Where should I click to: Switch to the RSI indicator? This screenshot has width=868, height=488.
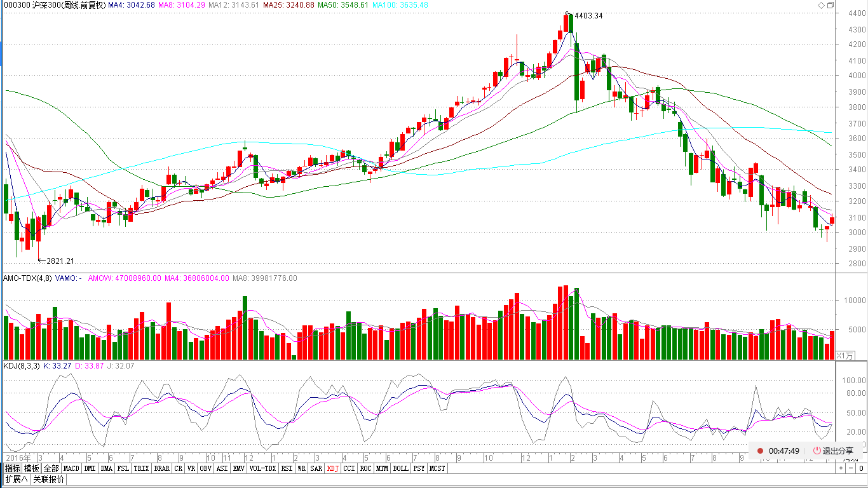click(x=287, y=468)
